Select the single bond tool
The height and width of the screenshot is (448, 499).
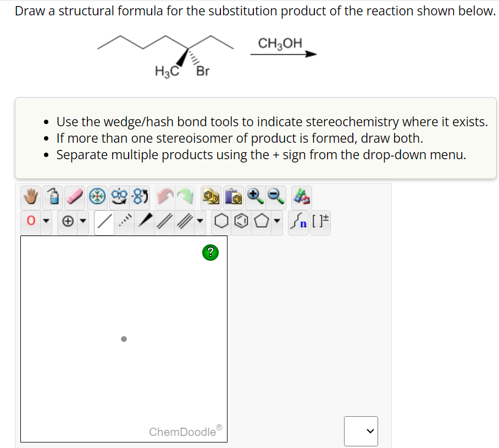pos(103,222)
